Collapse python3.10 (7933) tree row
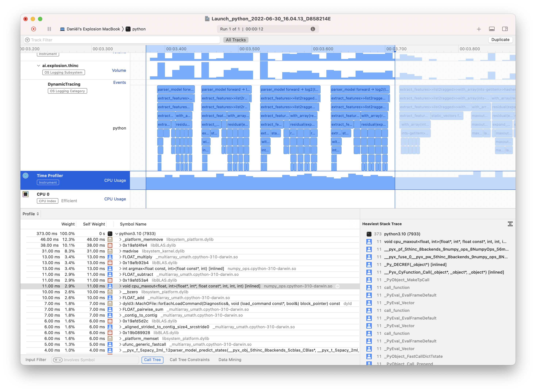536x392 pixels. tap(117, 234)
